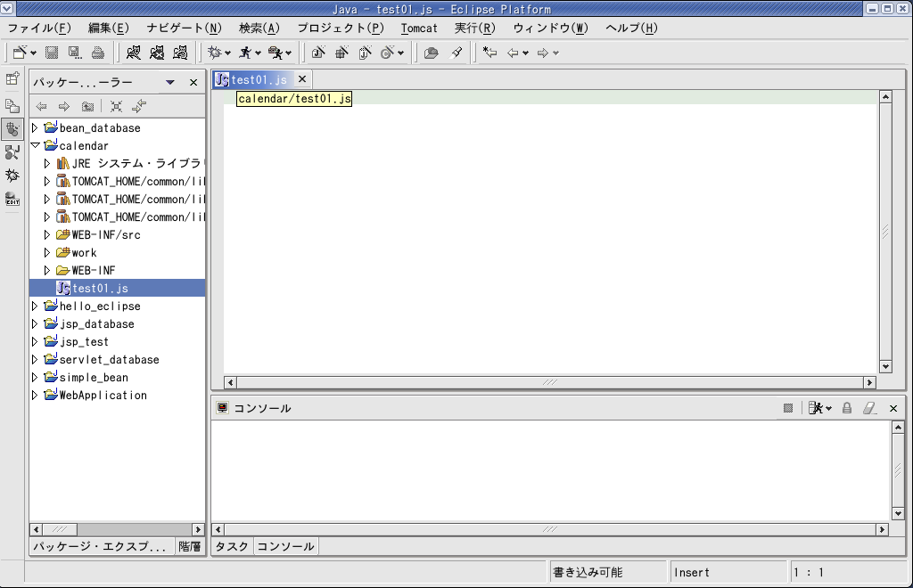Start Tomcat with the first cat icon

(134, 53)
